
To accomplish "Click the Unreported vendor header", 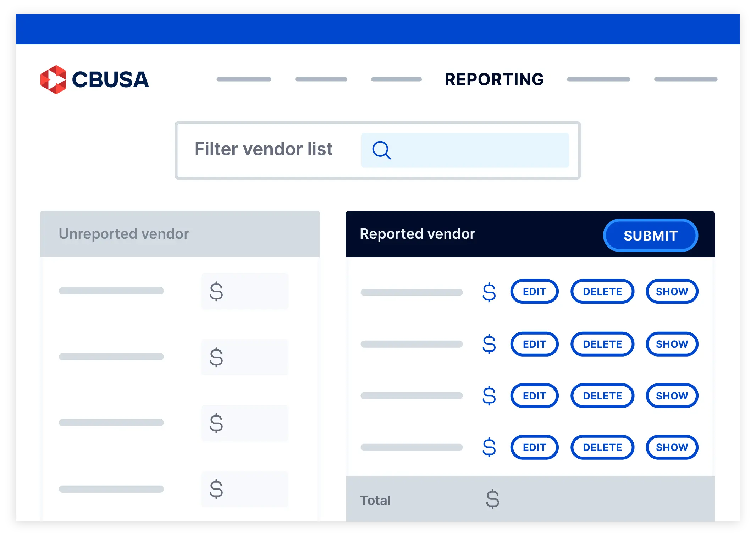I will pos(180,234).
